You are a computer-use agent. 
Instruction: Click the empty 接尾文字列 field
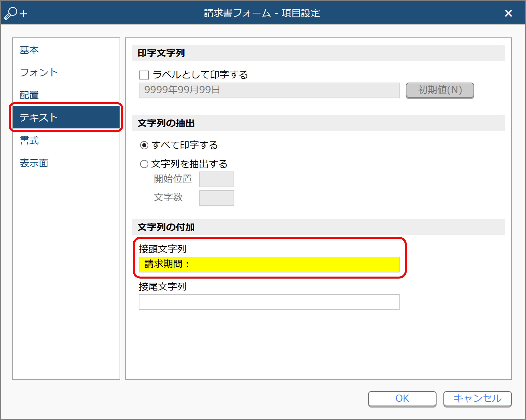point(269,302)
